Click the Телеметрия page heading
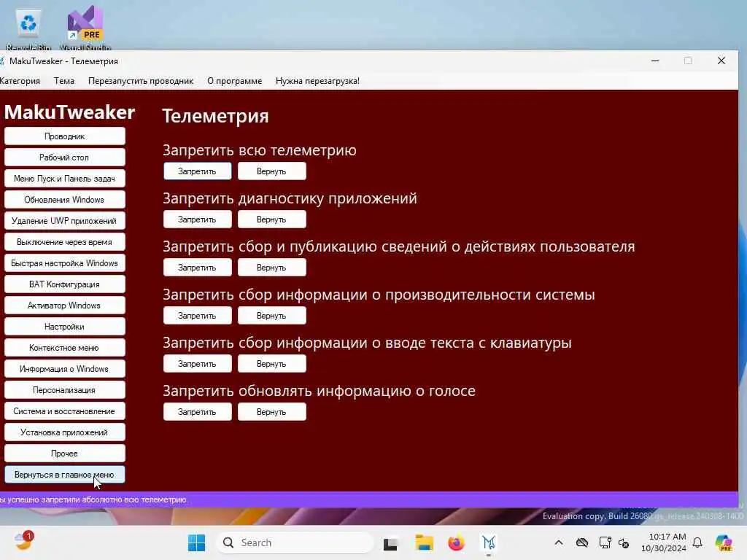 pyautogui.click(x=215, y=116)
